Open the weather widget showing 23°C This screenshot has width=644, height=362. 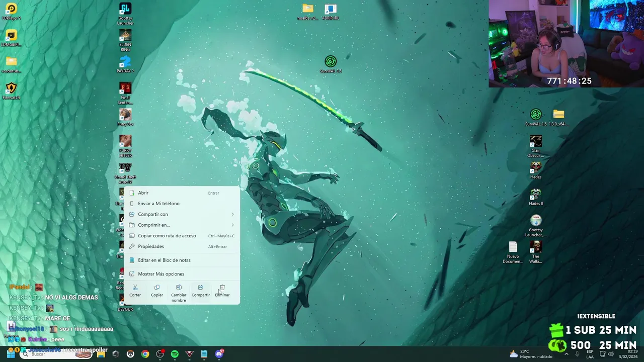click(530, 354)
